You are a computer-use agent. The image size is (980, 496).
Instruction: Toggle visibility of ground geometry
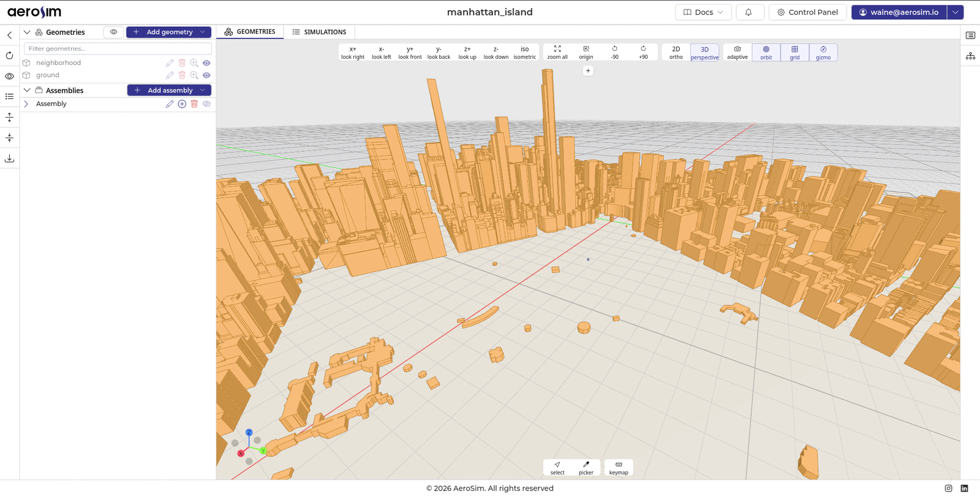point(206,75)
